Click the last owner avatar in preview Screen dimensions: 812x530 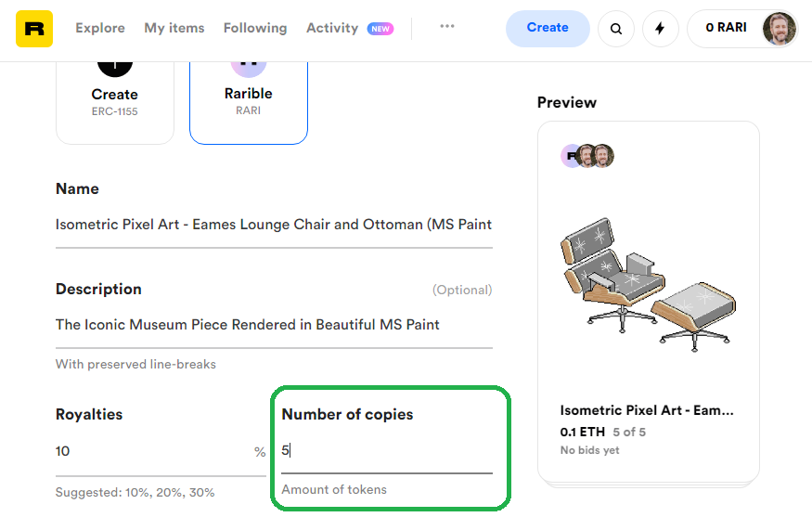coord(603,155)
